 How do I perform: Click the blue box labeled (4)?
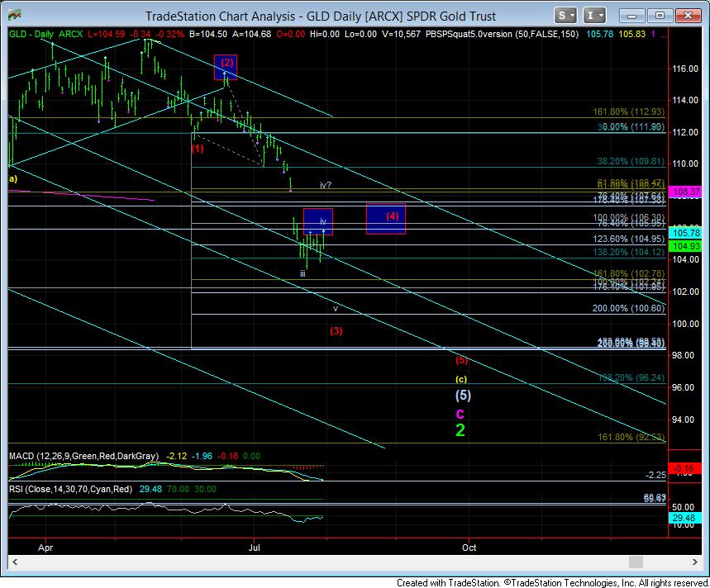click(386, 219)
